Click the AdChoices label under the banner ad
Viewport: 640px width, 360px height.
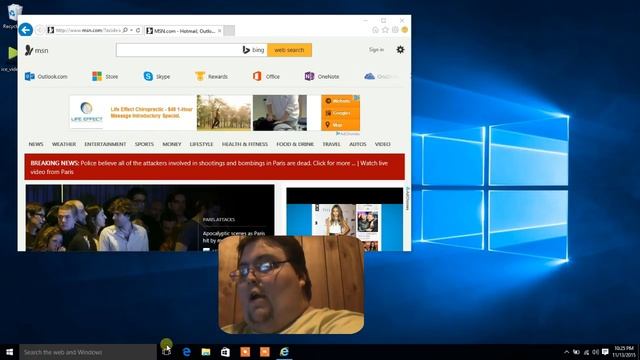tap(348, 133)
